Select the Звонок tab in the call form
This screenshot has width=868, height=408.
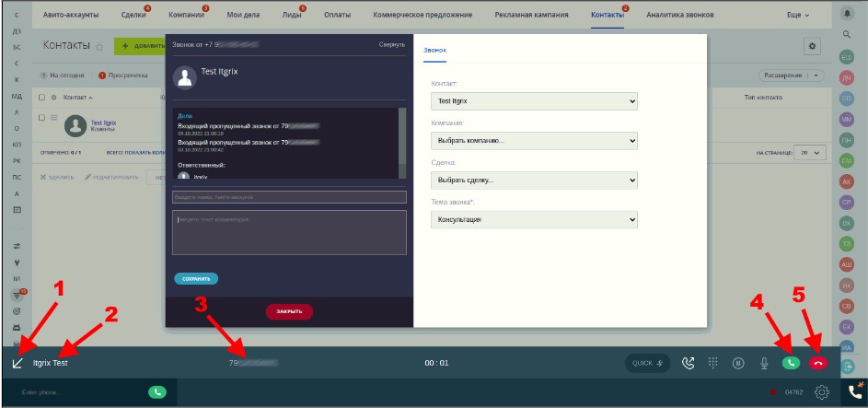[434, 50]
